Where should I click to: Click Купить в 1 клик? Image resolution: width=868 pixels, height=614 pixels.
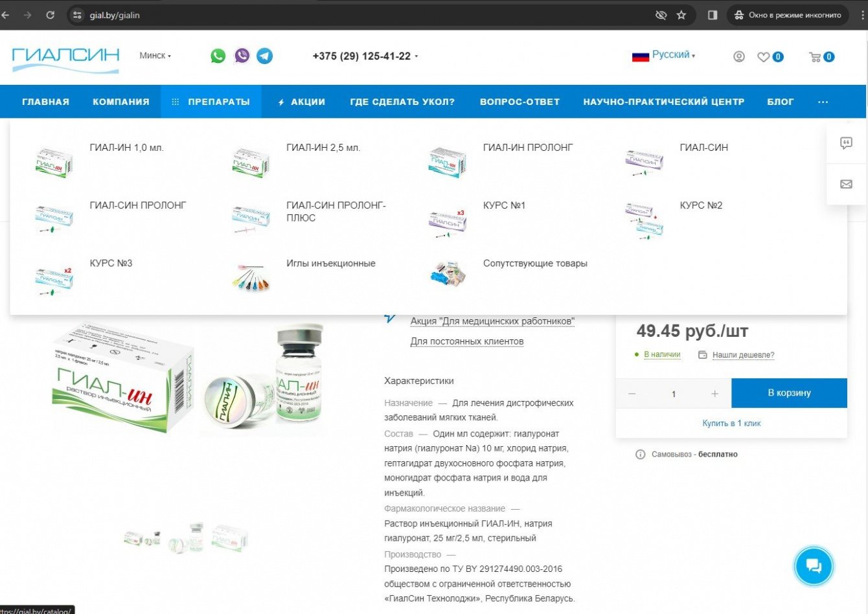tap(731, 424)
